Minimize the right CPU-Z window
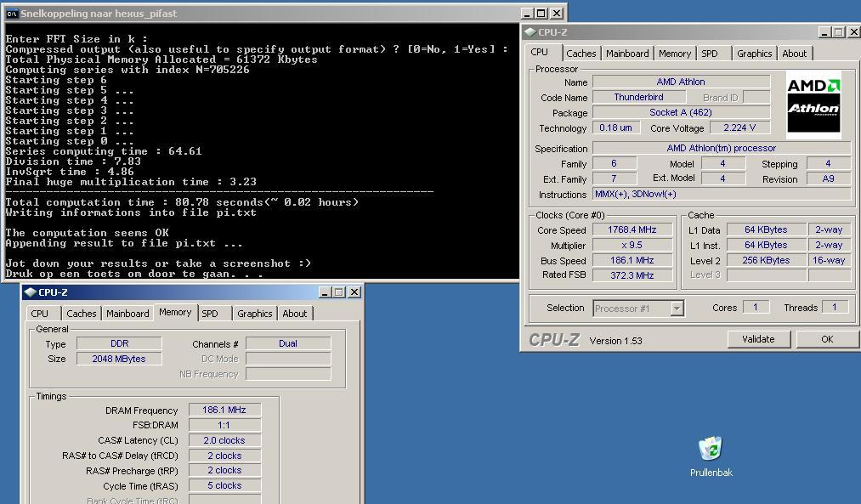The height and width of the screenshot is (504, 861). pyautogui.click(x=824, y=32)
